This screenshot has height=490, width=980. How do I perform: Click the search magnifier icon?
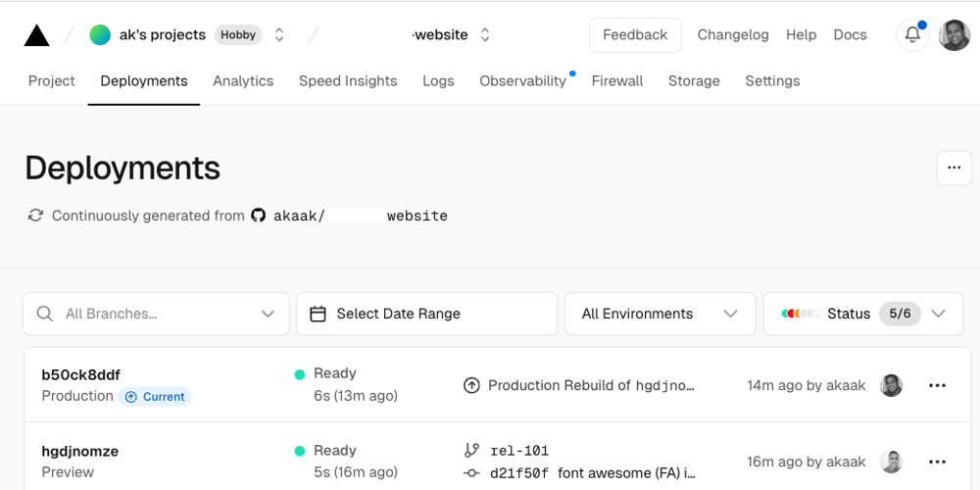[x=44, y=314]
